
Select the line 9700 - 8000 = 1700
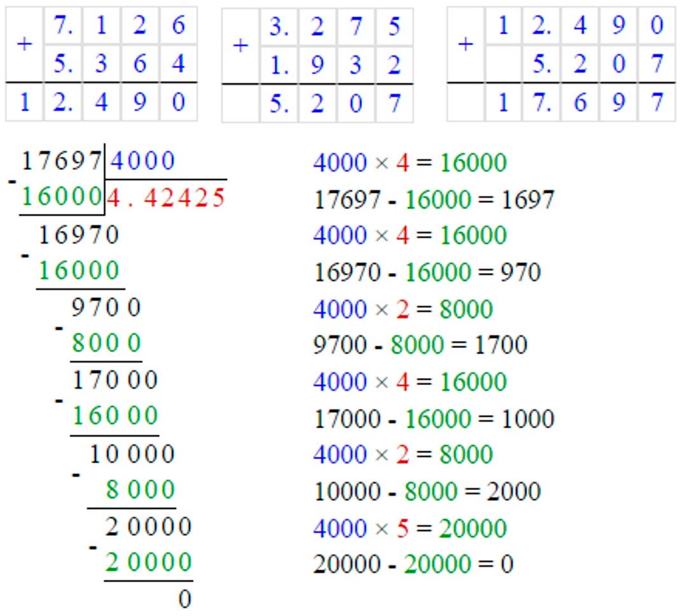(x=420, y=346)
